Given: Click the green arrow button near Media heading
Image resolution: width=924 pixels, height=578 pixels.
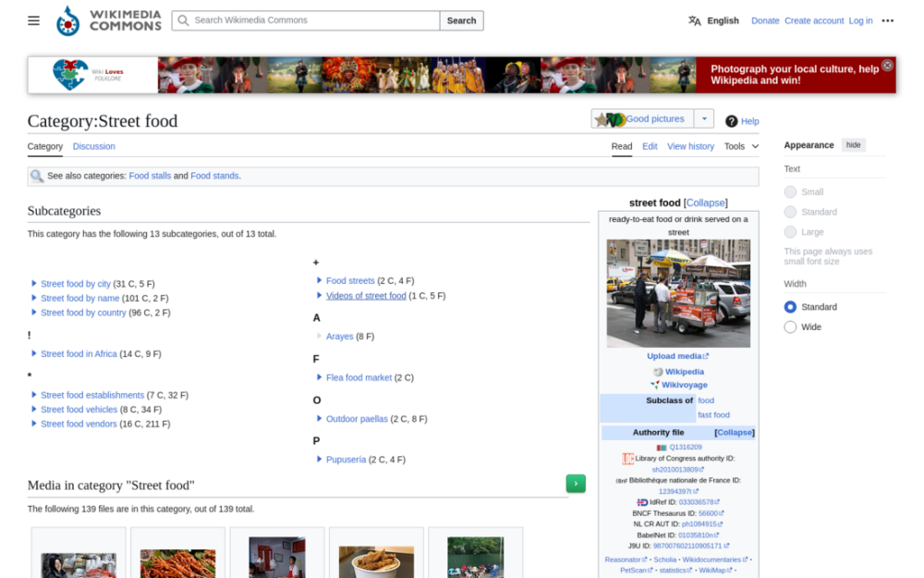Looking at the screenshot, I should click(575, 483).
